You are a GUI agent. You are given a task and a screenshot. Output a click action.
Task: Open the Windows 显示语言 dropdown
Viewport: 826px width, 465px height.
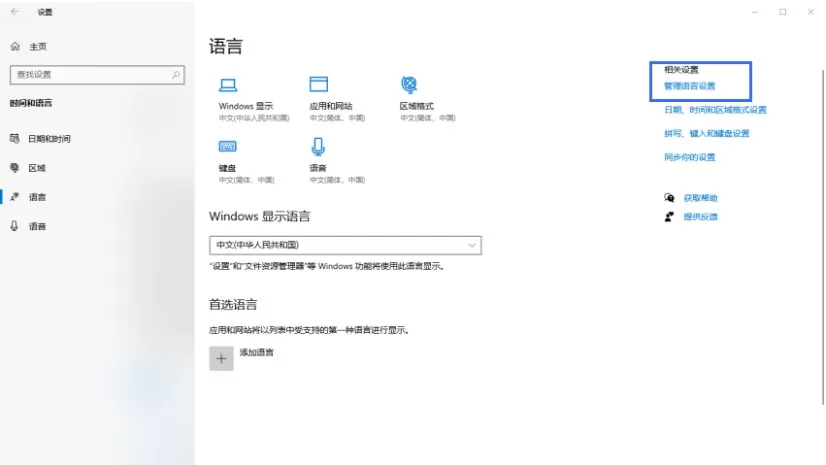(346, 245)
